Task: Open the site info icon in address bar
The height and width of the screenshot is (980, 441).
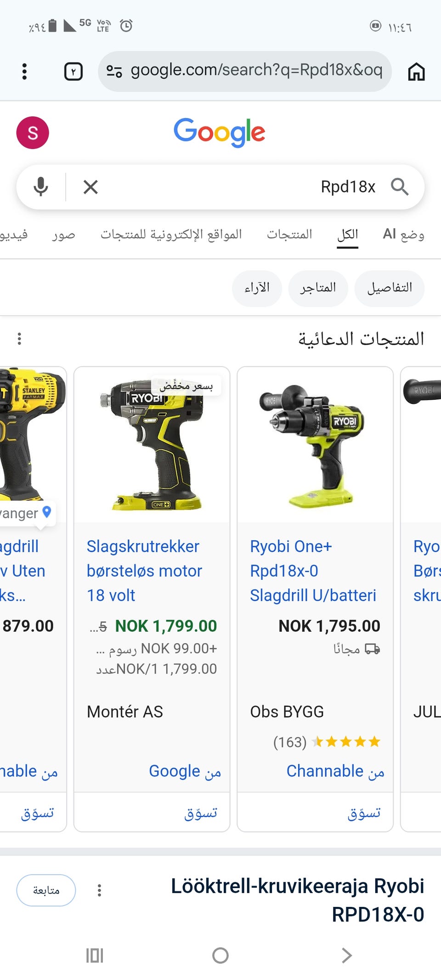Action: pos(114,71)
